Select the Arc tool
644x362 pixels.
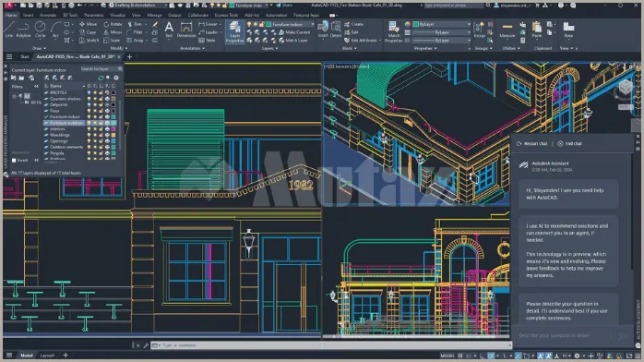click(x=55, y=30)
